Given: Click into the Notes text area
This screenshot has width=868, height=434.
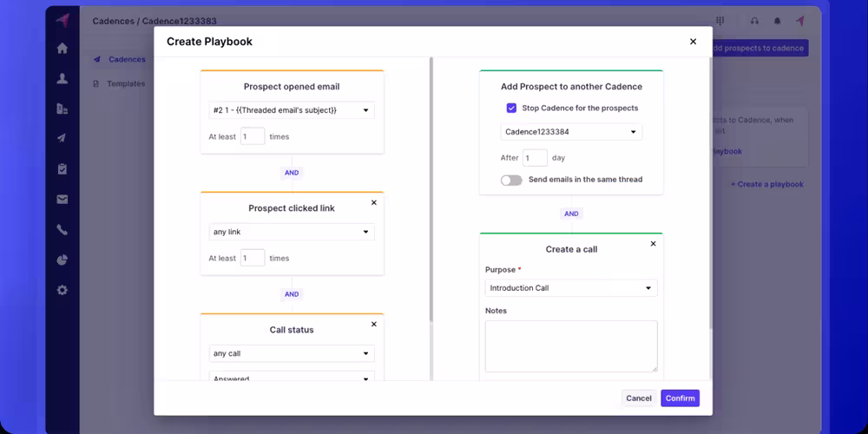Looking at the screenshot, I should pos(571,345).
